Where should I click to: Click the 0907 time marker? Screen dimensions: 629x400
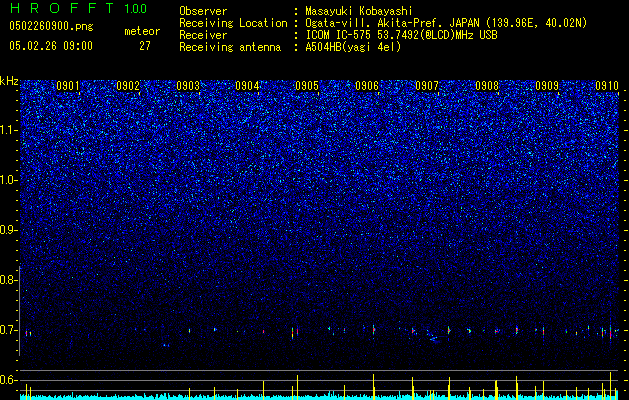[427, 86]
